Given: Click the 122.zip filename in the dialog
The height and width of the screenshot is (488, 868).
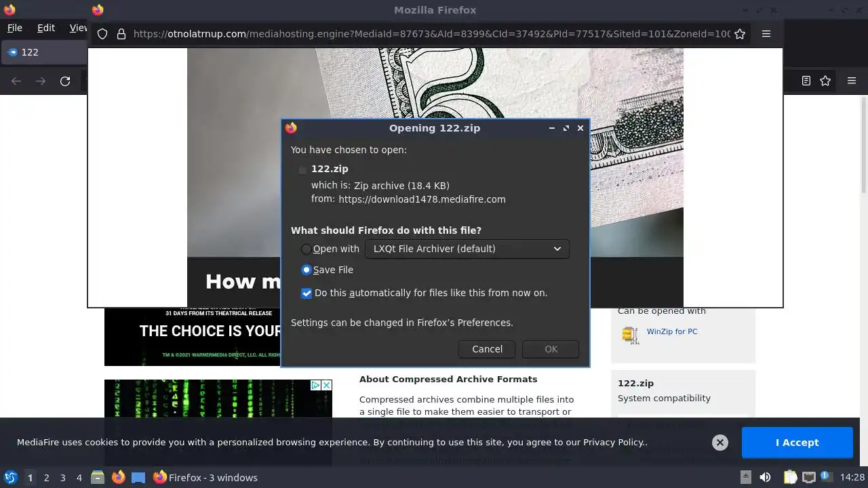Looking at the screenshot, I should (x=330, y=169).
